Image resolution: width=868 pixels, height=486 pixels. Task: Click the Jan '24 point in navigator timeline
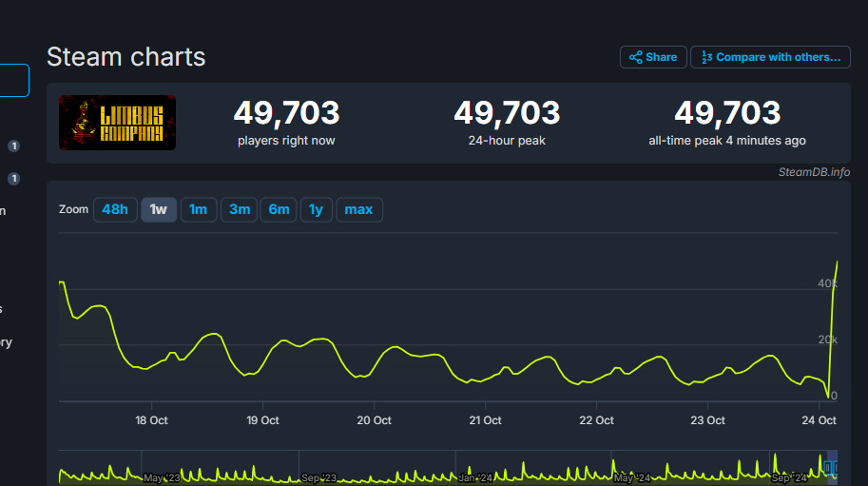coord(475,477)
